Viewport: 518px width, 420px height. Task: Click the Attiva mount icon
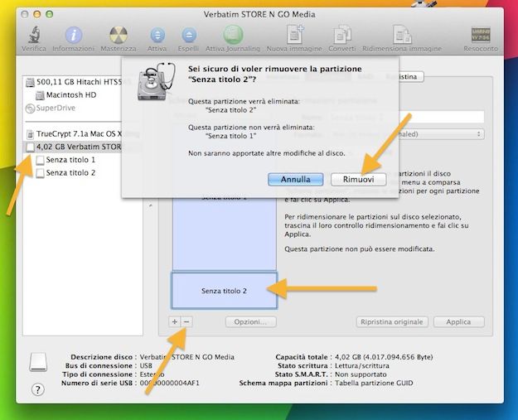pos(157,35)
